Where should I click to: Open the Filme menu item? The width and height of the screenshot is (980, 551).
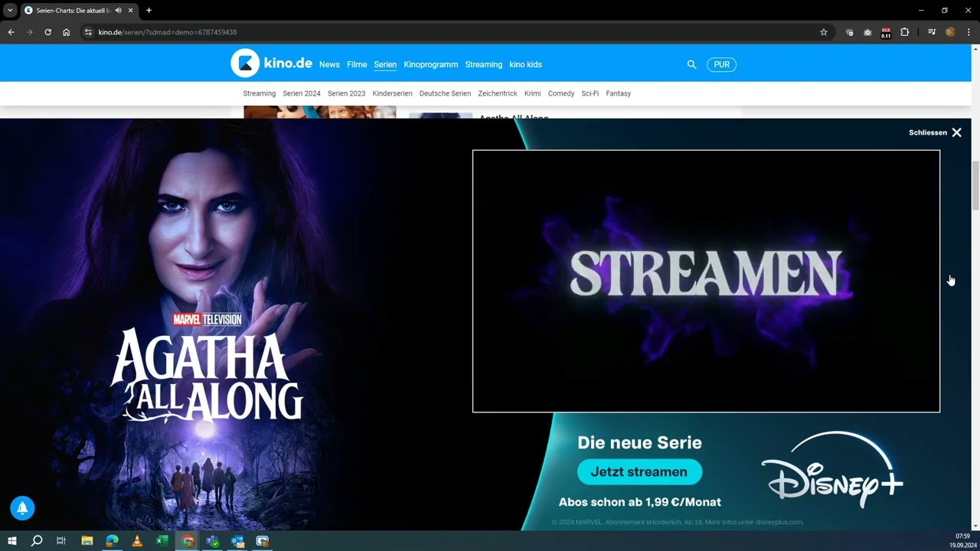tap(357, 64)
